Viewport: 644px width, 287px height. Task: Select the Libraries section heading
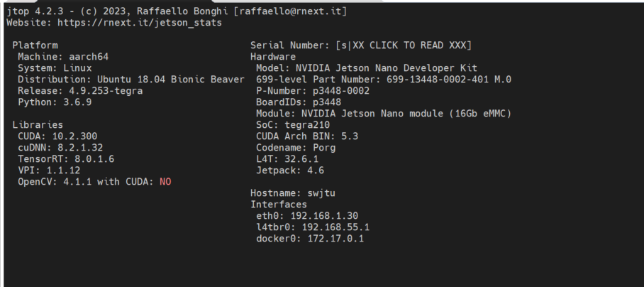pyautogui.click(x=38, y=124)
